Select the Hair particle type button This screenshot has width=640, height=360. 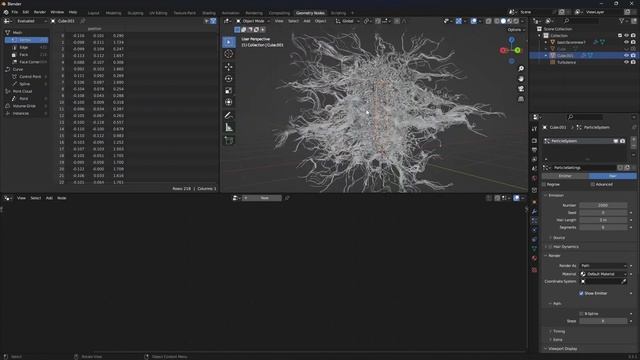pos(612,176)
